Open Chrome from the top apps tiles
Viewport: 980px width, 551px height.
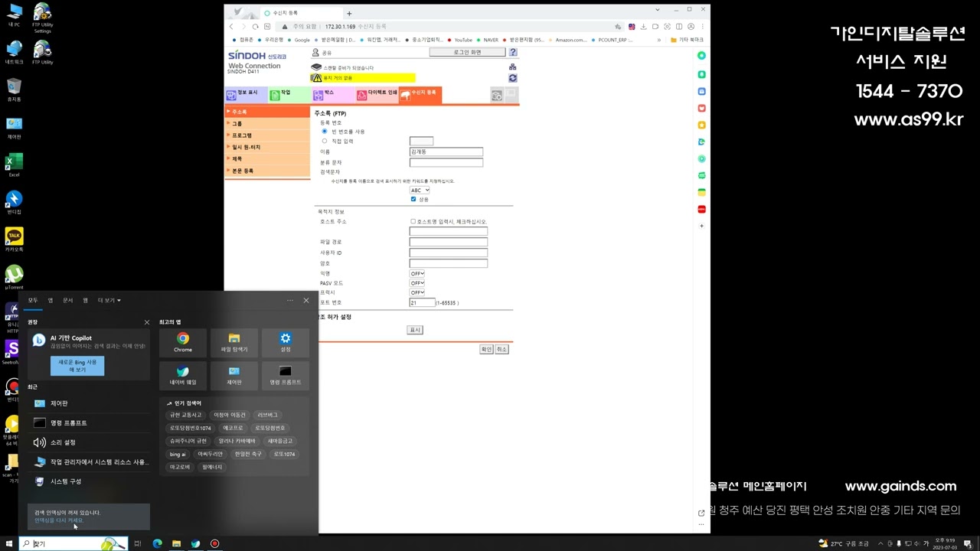pos(183,342)
